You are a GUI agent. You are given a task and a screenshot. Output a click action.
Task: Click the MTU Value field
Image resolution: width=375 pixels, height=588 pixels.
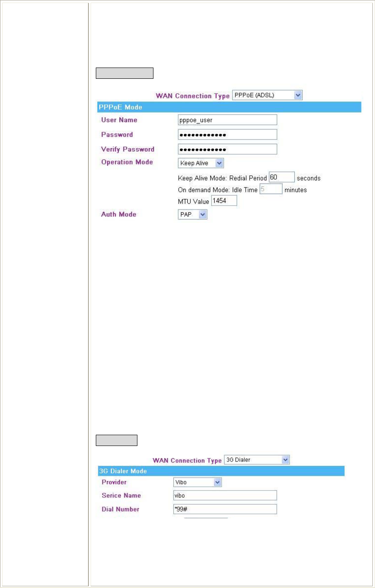(x=224, y=201)
